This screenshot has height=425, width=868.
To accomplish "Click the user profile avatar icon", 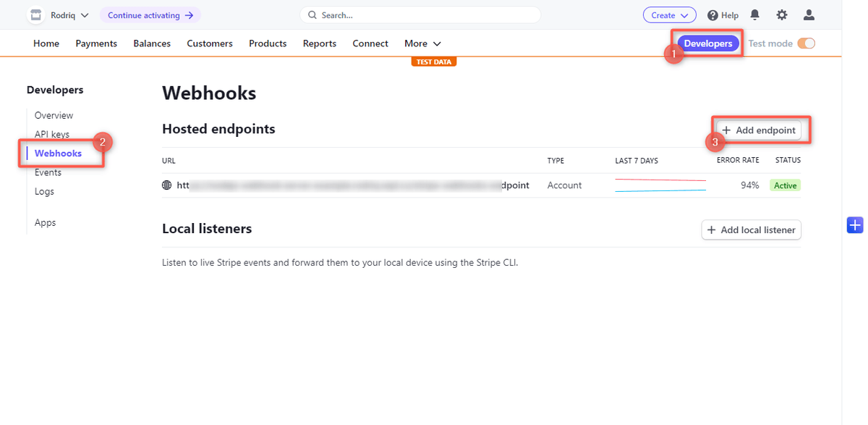I will 809,14.
